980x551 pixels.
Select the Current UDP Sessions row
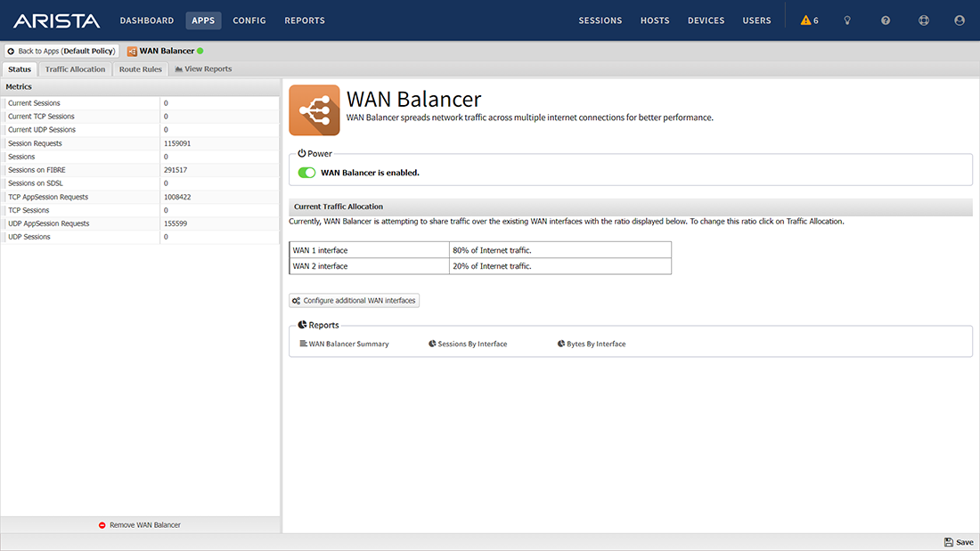[x=140, y=130]
